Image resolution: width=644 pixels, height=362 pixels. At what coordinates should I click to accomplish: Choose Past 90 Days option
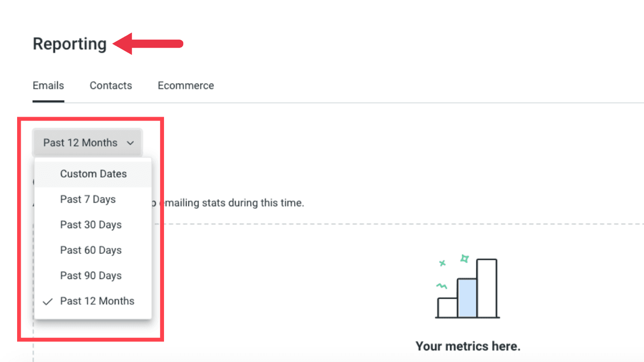tap(93, 276)
